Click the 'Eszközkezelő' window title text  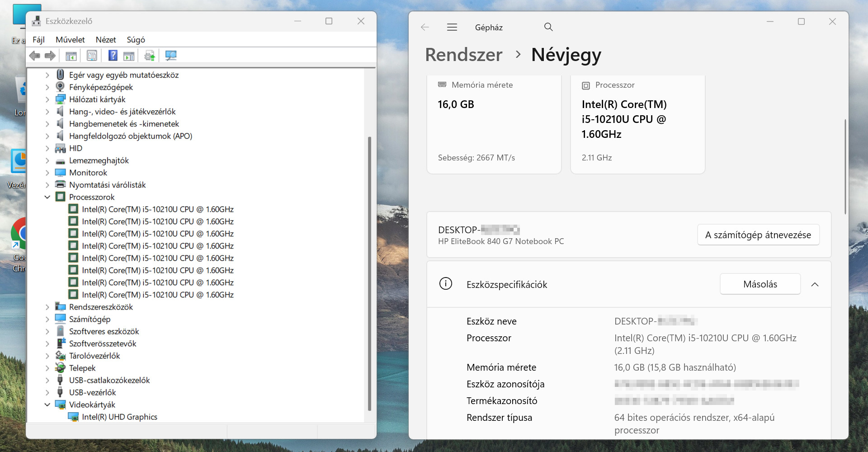pyautogui.click(x=69, y=21)
